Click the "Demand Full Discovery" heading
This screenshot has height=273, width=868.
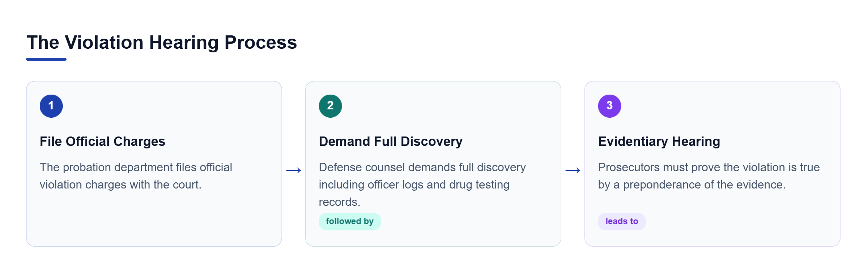coord(391,141)
